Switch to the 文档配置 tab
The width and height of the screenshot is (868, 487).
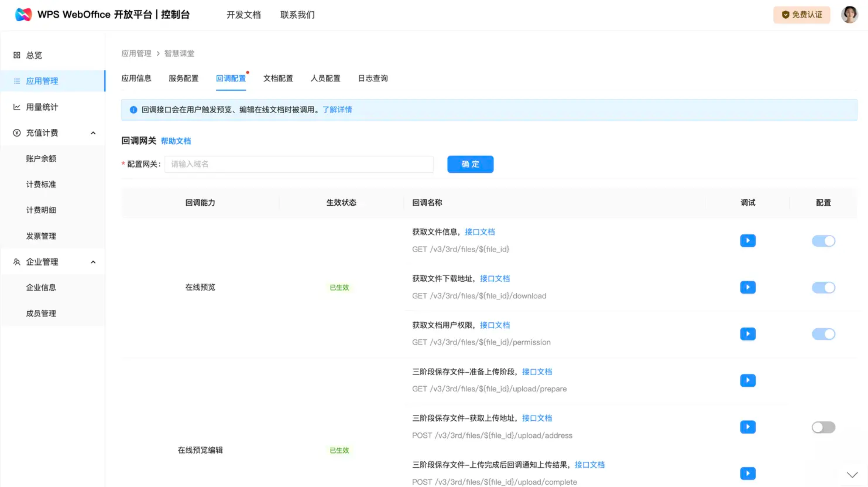tap(278, 78)
